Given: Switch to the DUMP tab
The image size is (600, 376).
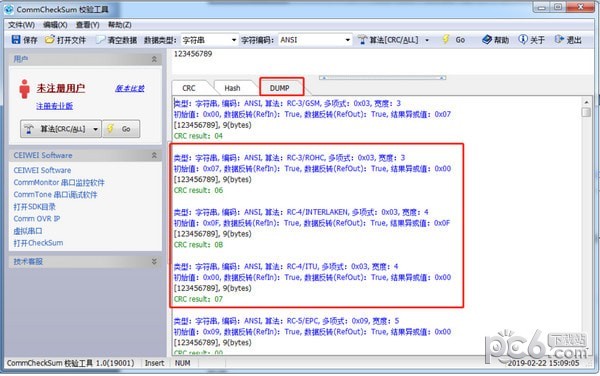Looking at the screenshot, I should pos(280,88).
